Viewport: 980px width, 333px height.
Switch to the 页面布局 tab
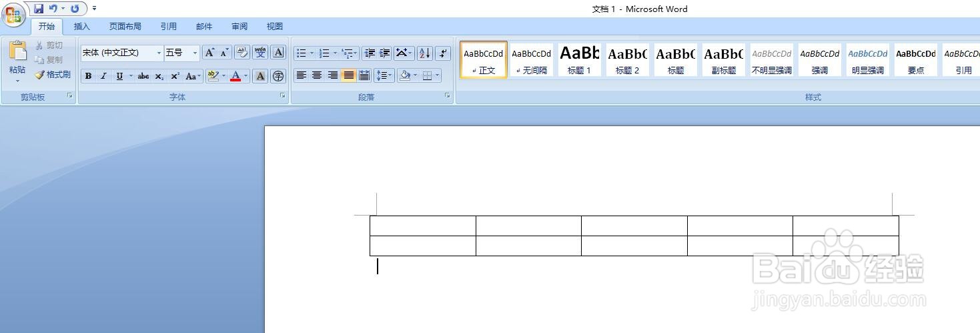125,27
